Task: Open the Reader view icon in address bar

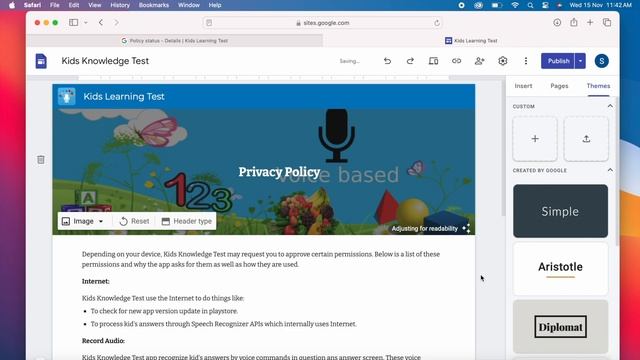Action: point(209,23)
